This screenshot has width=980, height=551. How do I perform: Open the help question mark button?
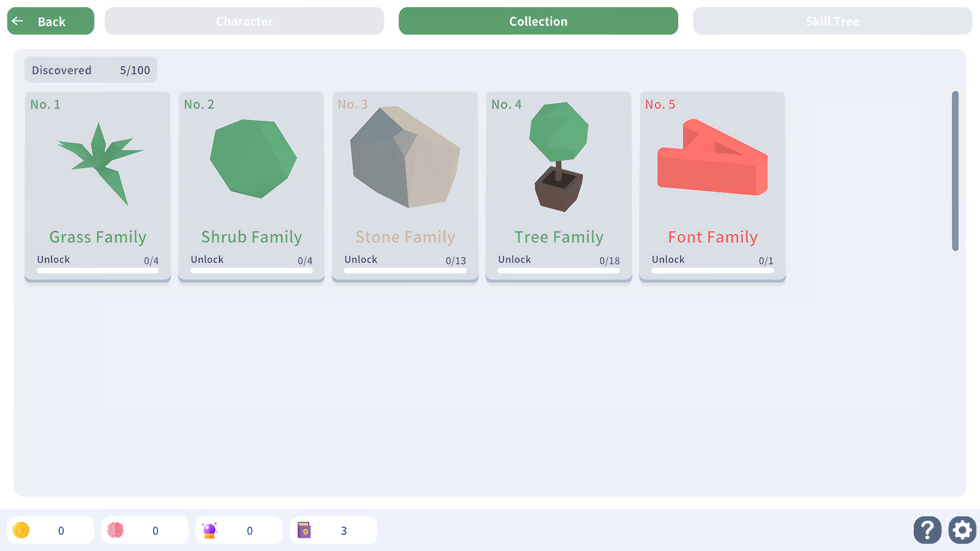pos(927,530)
